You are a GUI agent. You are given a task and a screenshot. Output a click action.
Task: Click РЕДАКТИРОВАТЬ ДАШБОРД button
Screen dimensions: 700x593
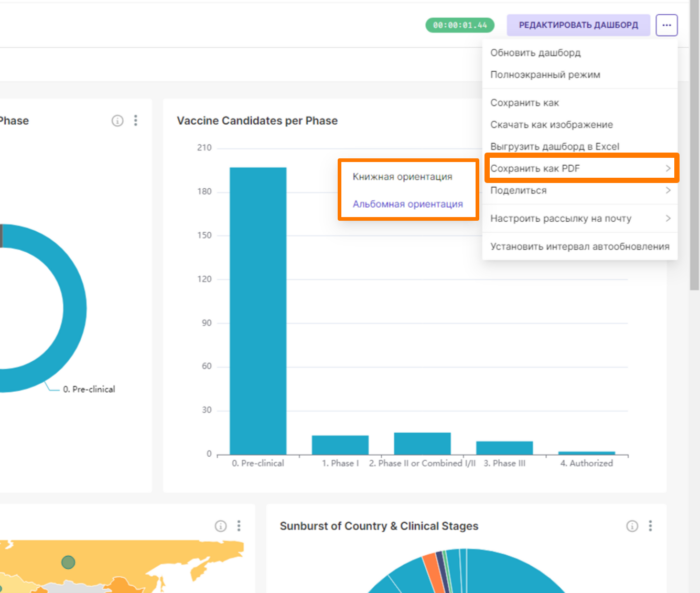[578, 25]
